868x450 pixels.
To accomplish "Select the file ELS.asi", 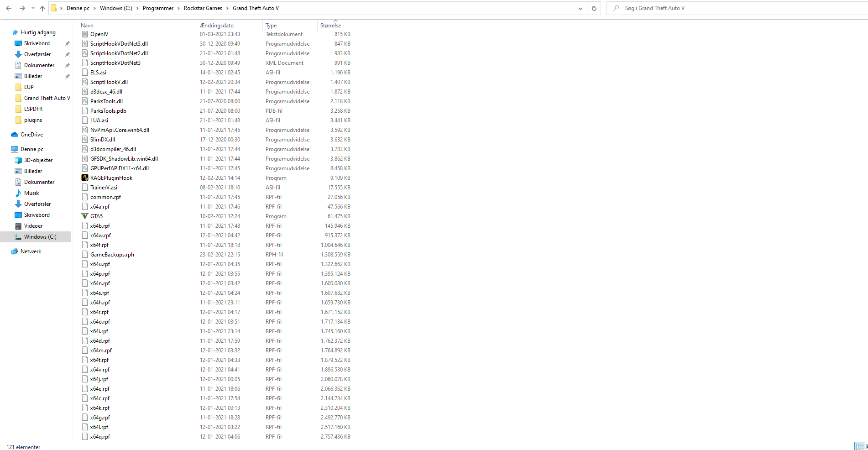I will 98,73.
